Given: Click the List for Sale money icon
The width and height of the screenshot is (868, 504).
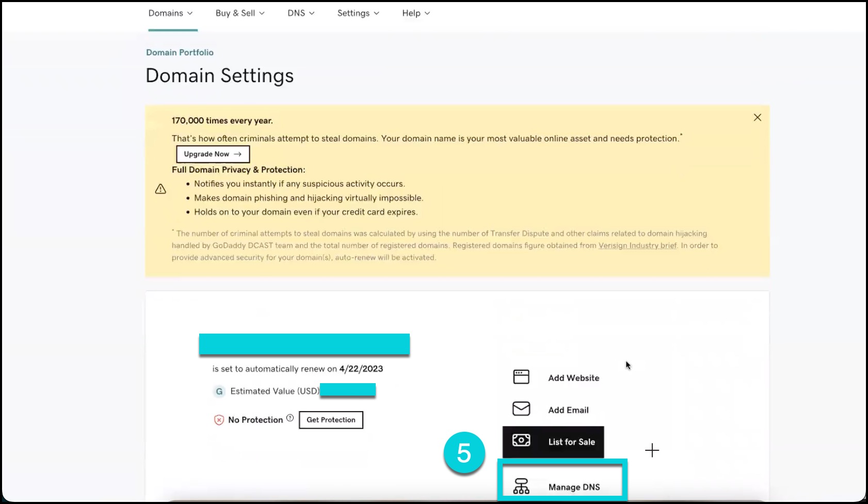Looking at the screenshot, I should 521,440.
